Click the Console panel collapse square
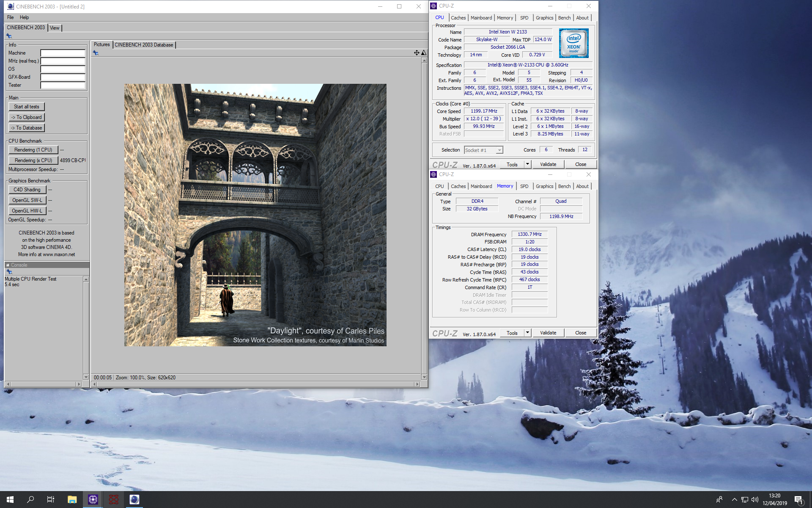The image size is (812, 508). 8,265
